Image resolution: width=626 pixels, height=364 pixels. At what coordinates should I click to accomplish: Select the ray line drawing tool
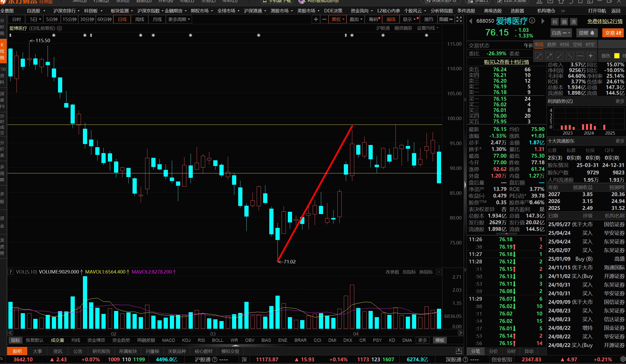[559, 56]
